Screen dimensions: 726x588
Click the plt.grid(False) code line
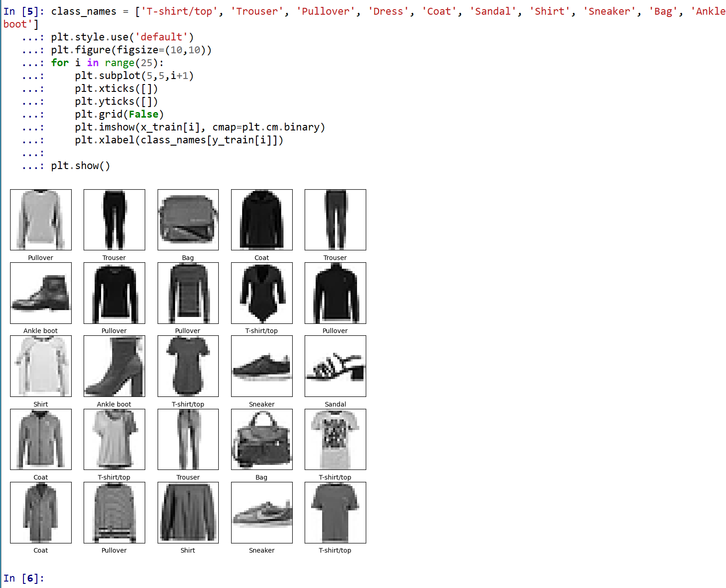click(119, 114)
